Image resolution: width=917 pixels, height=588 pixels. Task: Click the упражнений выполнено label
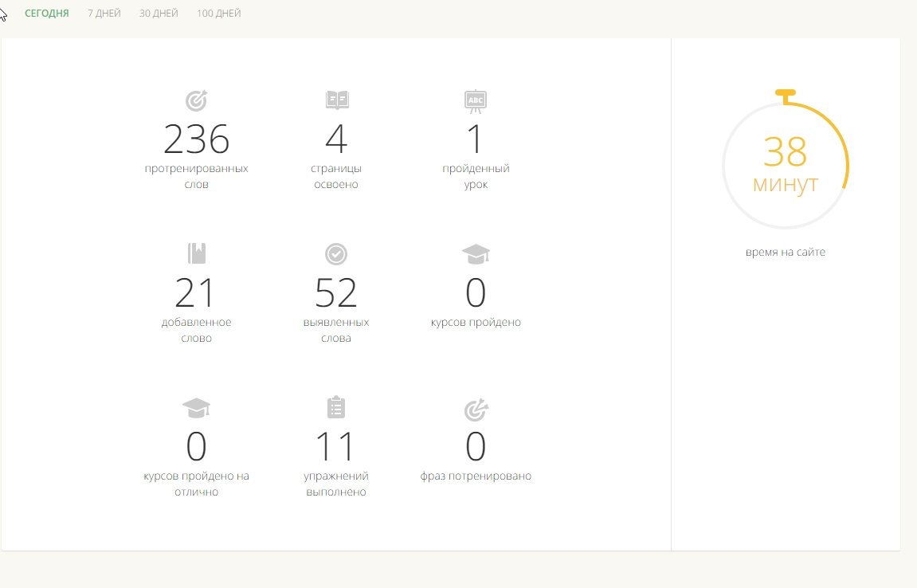tap(336, 484)
